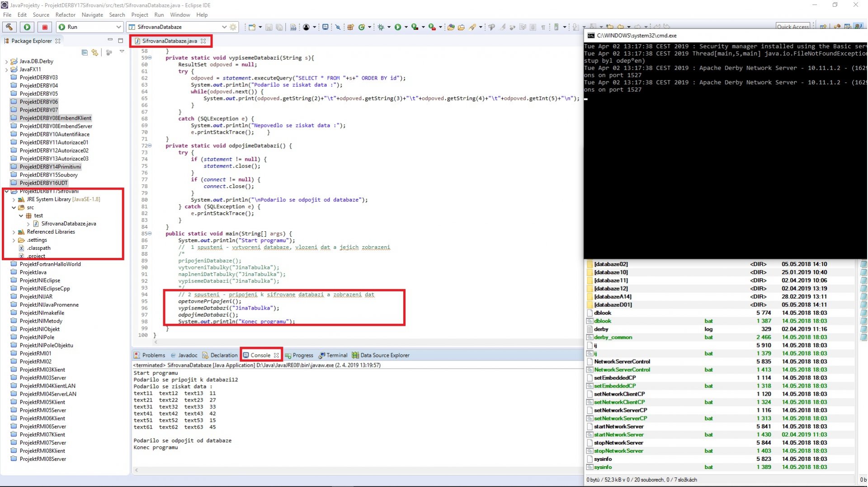Click Collapse All icon in Package Explorer
The image size is (868, 487).
85,52
